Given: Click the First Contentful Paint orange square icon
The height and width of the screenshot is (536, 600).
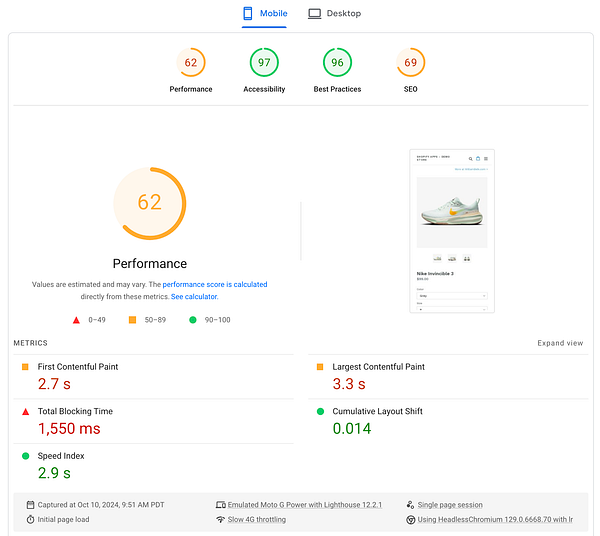Looking at the screenshot, I should 25,367.
